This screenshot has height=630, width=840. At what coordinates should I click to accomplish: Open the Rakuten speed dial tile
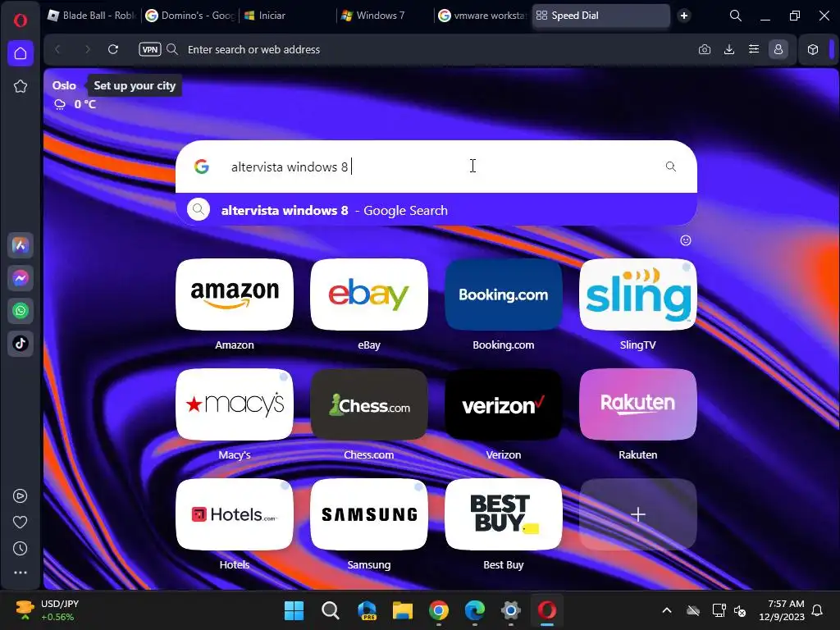tap(638, 404)
